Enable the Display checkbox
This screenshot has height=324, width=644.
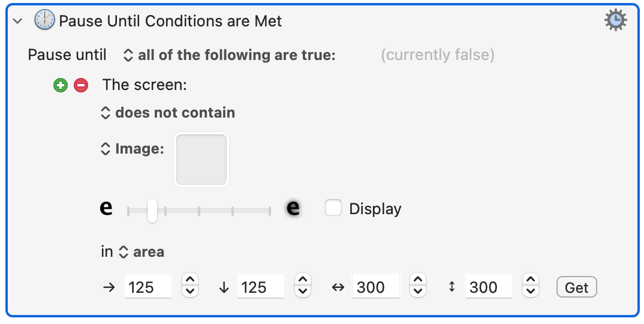[x=333, y=208]
